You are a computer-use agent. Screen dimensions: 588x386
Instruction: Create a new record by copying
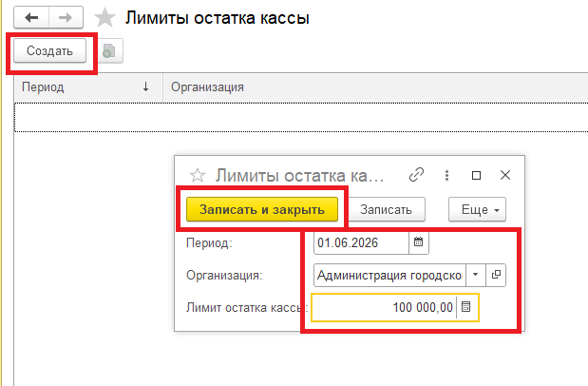pyautogui.click(x=109, y=50)
